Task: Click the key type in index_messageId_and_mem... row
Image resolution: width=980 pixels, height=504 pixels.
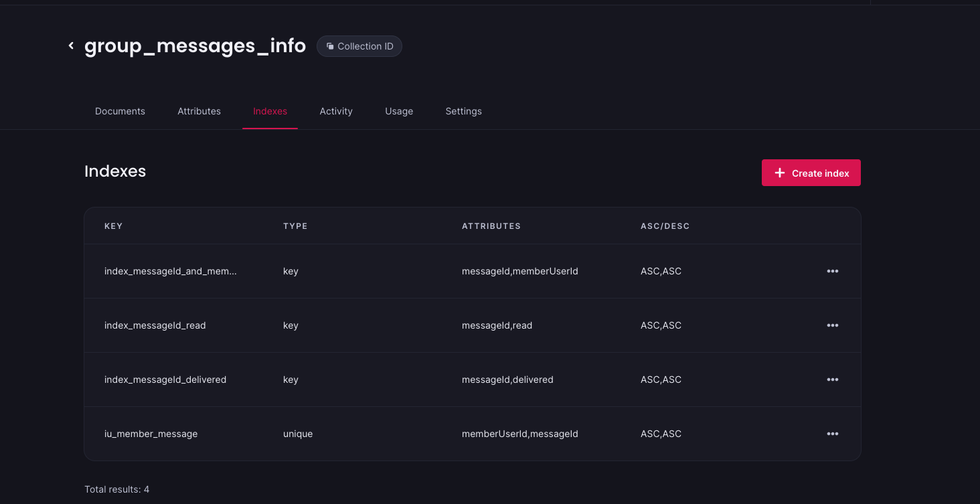Action: tap(291, 271)
